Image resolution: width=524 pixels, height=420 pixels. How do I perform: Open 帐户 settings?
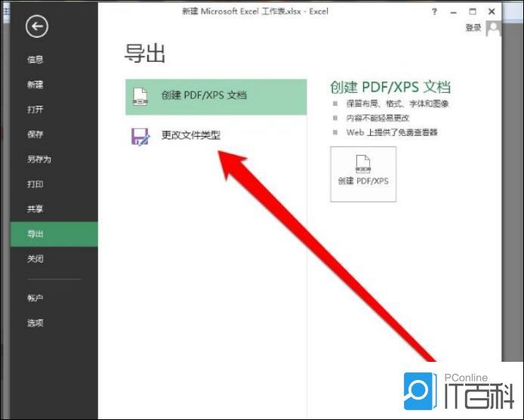[x=35, y=298]
